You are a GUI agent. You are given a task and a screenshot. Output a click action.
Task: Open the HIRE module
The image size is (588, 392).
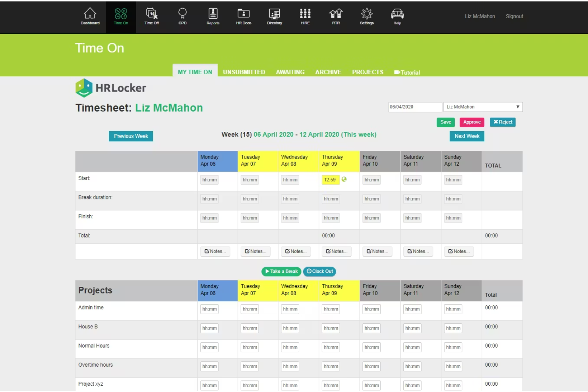(305, 16)
